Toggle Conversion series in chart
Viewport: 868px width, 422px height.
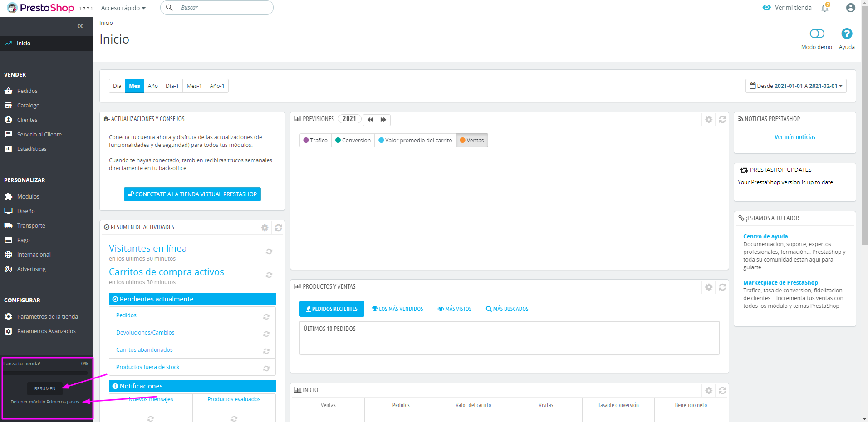coord(353,141)
